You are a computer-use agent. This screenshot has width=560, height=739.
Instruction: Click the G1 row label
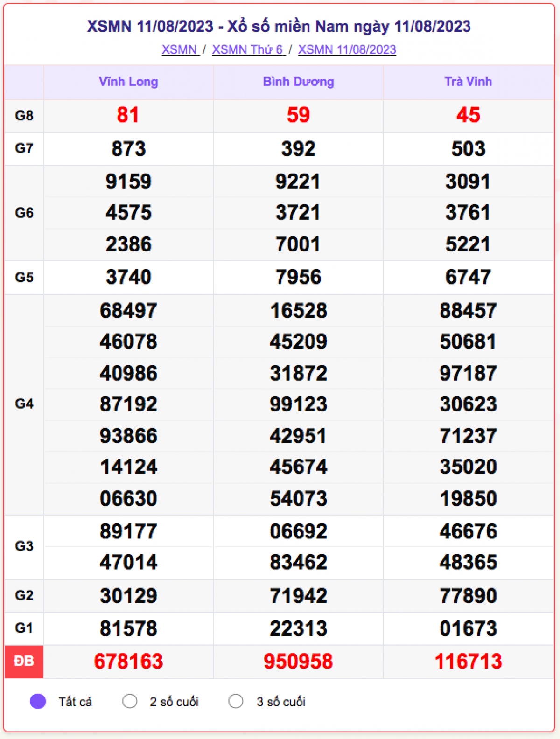[24, 628]
